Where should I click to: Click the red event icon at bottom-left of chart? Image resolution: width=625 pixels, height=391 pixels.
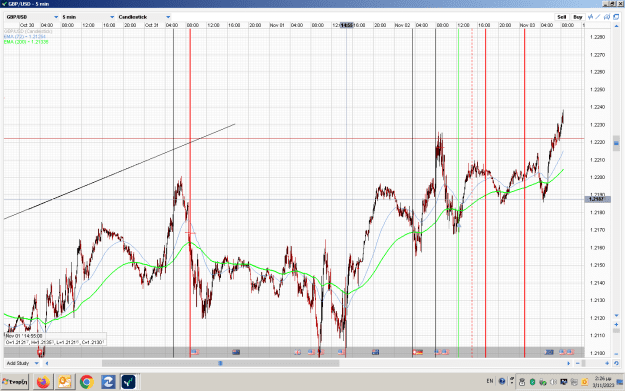(x=40, y=352)
